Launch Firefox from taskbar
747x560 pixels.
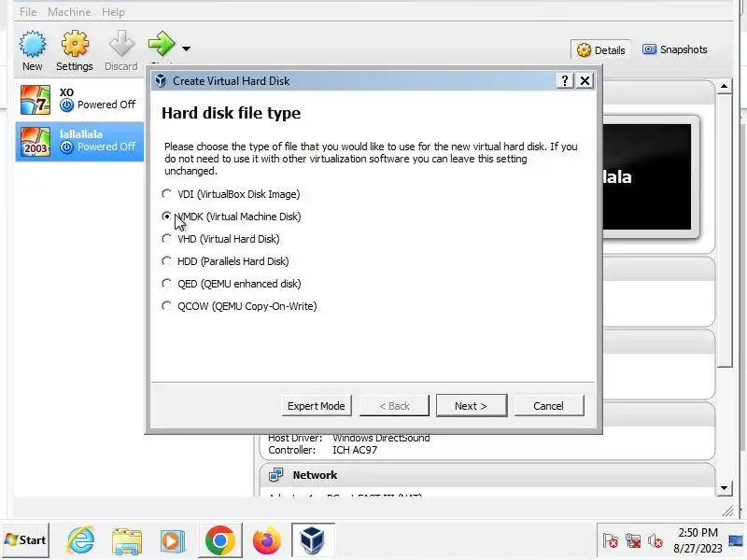coord(266,540)
